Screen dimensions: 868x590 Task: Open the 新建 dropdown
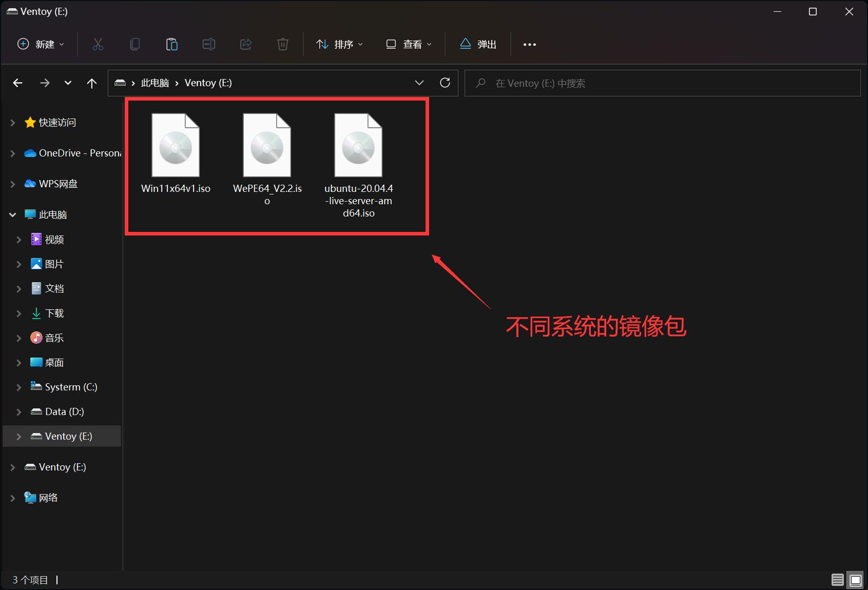(x=40, y=44)
